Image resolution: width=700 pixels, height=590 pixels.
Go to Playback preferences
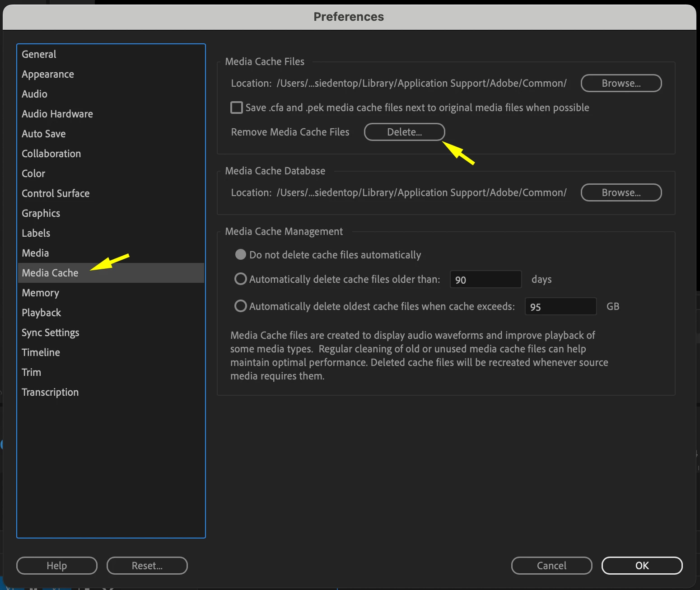(x=111, y=313)
